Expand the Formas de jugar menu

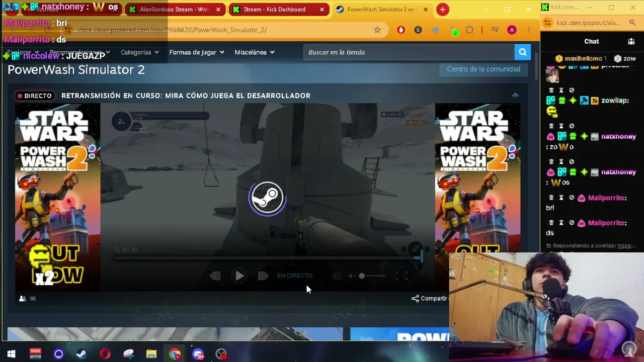pos(197,52)
